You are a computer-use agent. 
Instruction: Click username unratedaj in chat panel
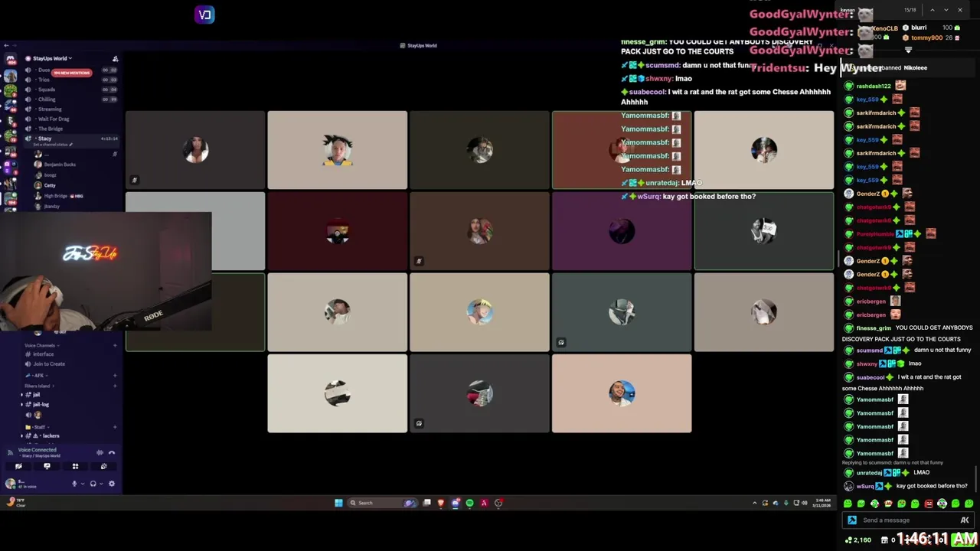coord(869,473)
